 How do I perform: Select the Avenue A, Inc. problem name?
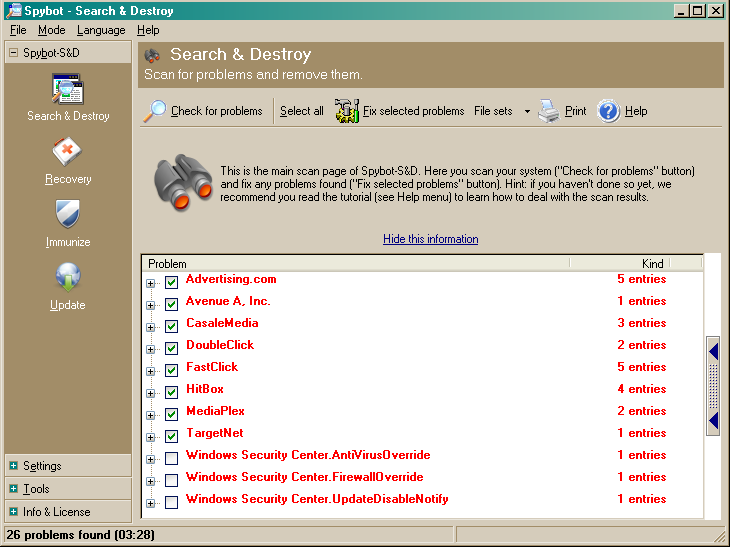(x=228, y=301)
